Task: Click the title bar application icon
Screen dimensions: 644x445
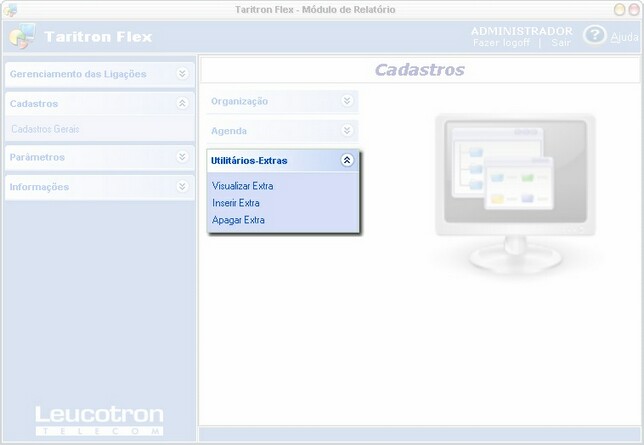Action: (x=10, y=10)
